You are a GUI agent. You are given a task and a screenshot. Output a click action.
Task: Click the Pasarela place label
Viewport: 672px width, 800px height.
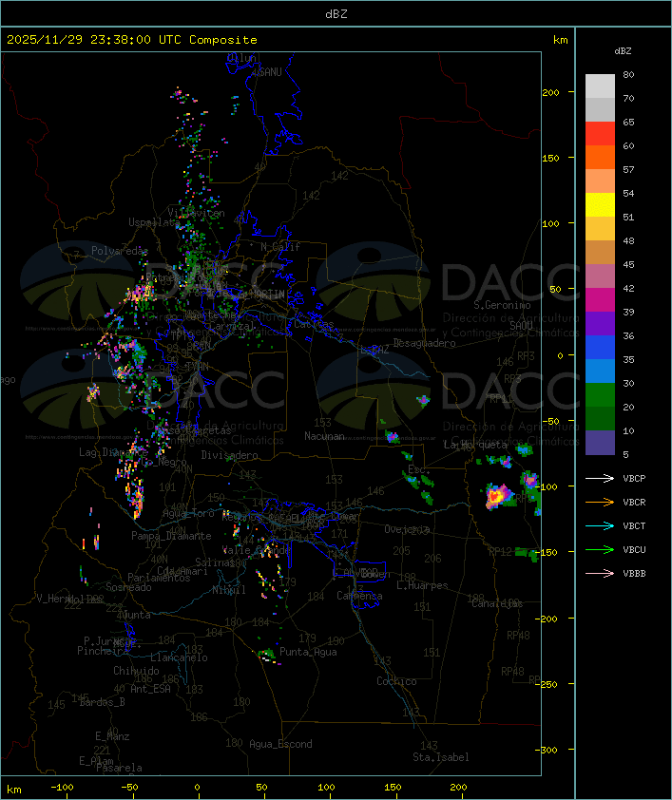coord(120,767)
